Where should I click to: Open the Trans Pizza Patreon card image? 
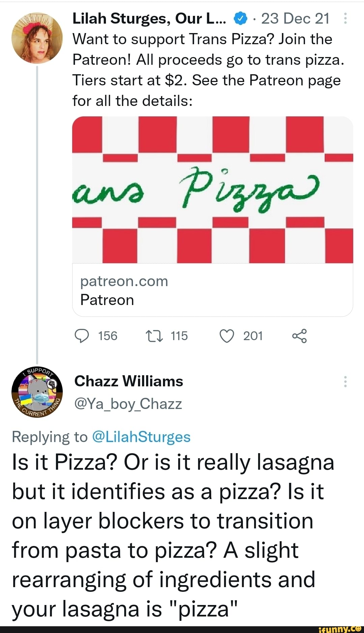(x=213, y=190)
